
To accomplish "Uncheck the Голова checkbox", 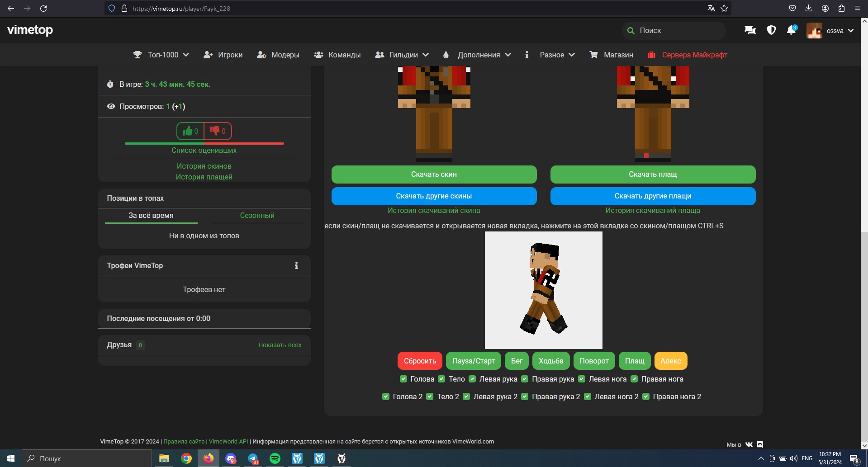I will [x=403, y=379].
